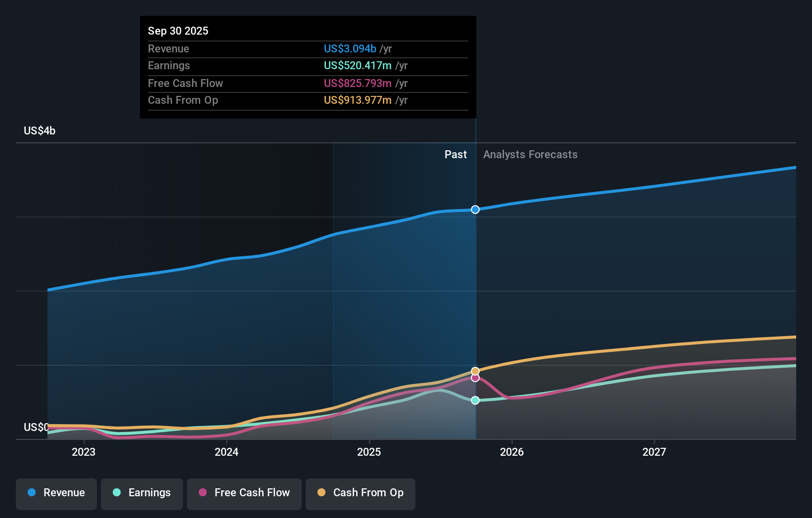Image resolution: width=812 pixels, height=518 pixels.
Task: Switch to the Past section of the chart
Action: 455,154
